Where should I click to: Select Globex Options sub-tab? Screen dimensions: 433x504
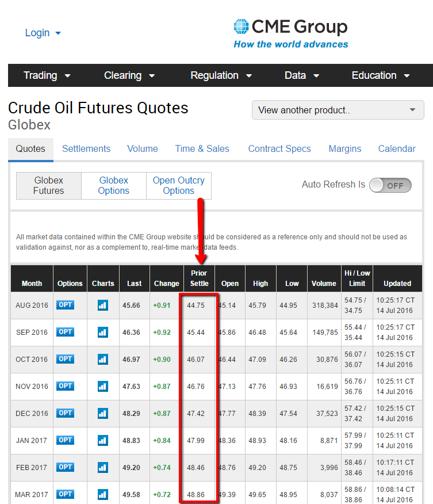[114, 185]
